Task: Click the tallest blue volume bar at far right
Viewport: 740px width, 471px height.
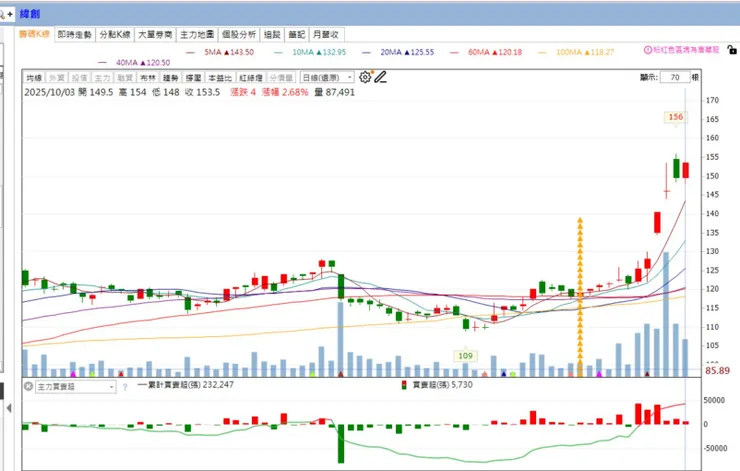Action: pos(666,314)
